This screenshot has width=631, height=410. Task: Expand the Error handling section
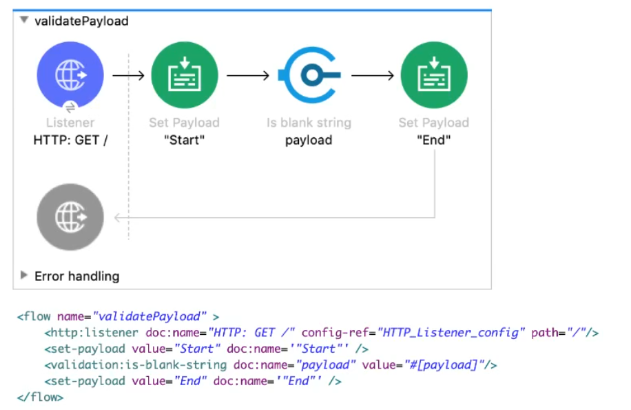(x=24, y=275)
